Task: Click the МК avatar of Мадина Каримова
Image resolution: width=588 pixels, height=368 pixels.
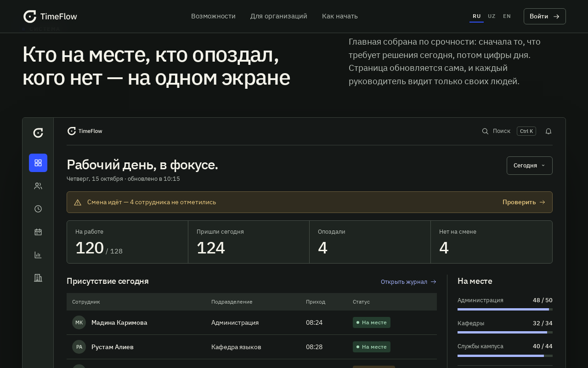Action: [79, 322]
